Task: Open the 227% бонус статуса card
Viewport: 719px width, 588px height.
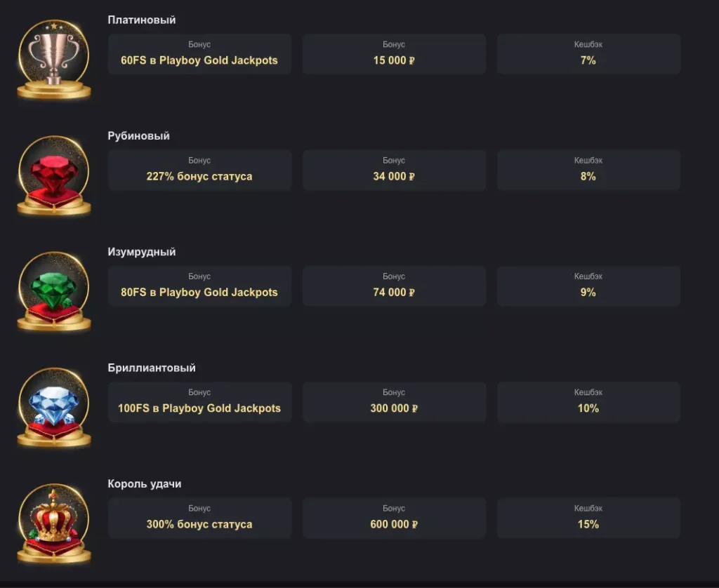Action: coord(199,170)
